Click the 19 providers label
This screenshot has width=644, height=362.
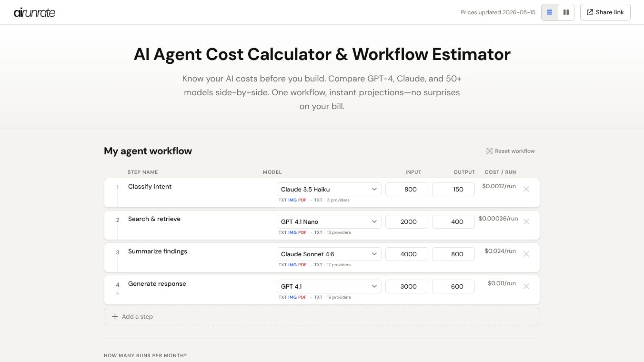pyautogui.click(x=339, y=297)
